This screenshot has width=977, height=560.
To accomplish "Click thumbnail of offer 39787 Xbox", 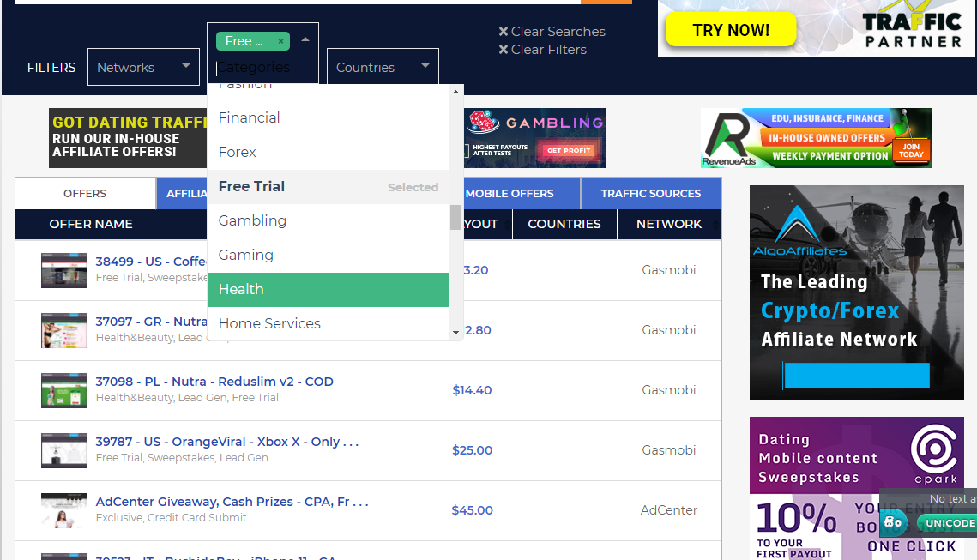I will coord(64,449).
